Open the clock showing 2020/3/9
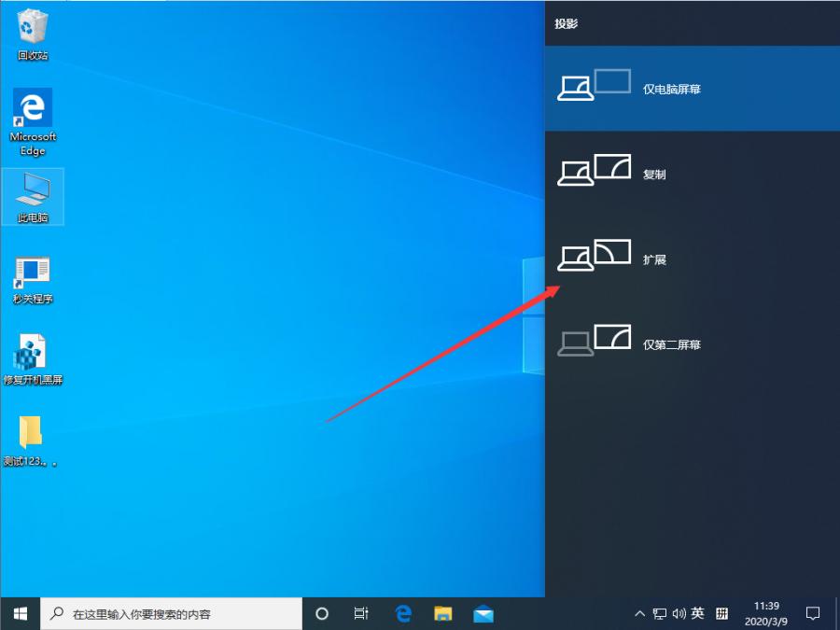840x630 pixels. pyautogui.click(x=758, y=613)
